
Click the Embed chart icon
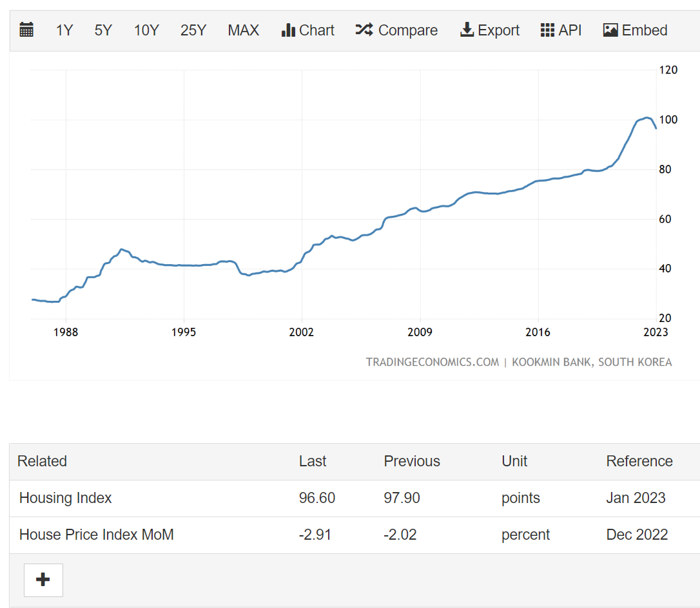click(634, 30)
